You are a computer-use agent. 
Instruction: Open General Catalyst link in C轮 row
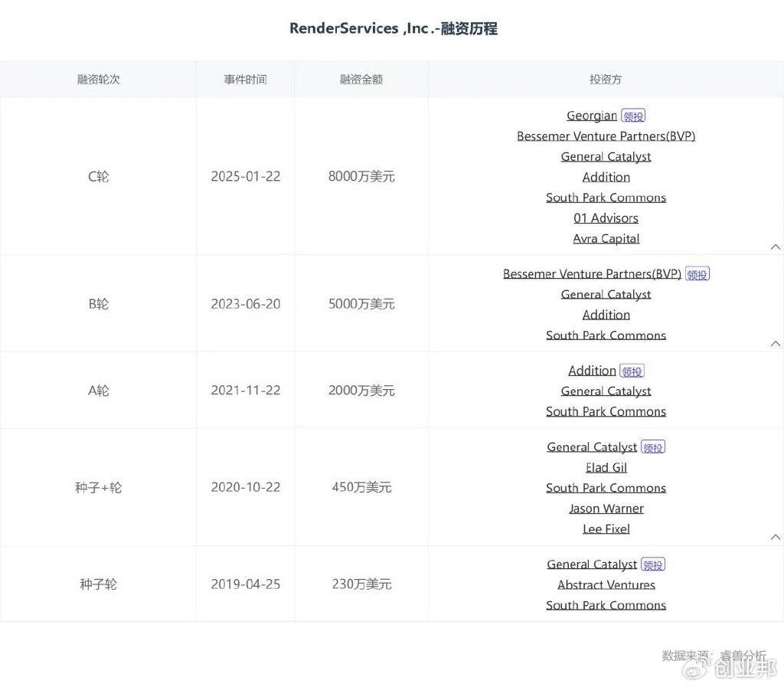(606, 156)
